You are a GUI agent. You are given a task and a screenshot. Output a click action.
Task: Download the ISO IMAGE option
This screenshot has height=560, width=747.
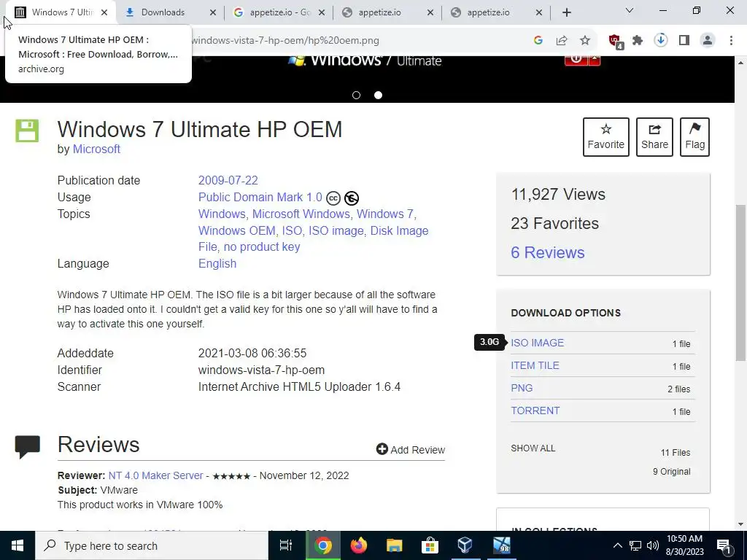(x=538, y=343)
